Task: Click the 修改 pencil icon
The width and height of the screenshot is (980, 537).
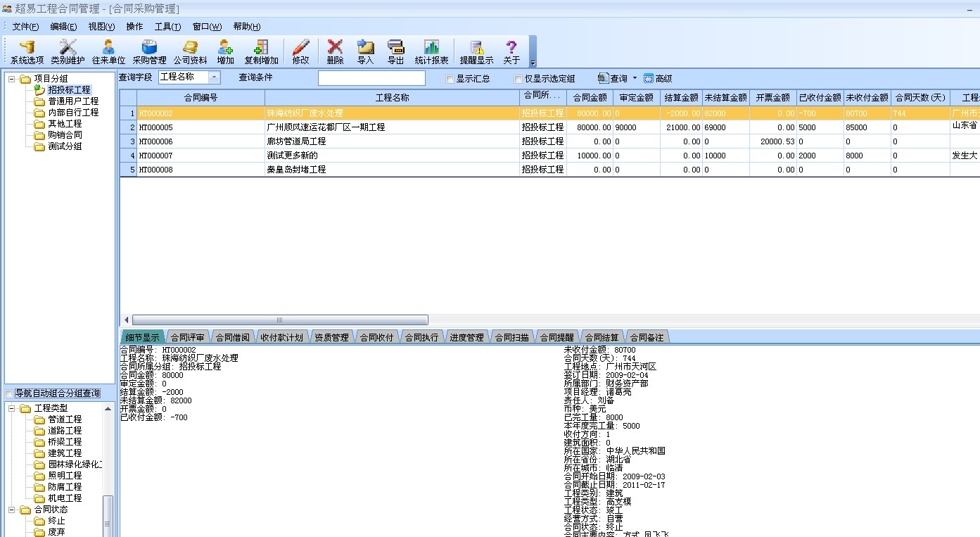Action: point(300,51)
